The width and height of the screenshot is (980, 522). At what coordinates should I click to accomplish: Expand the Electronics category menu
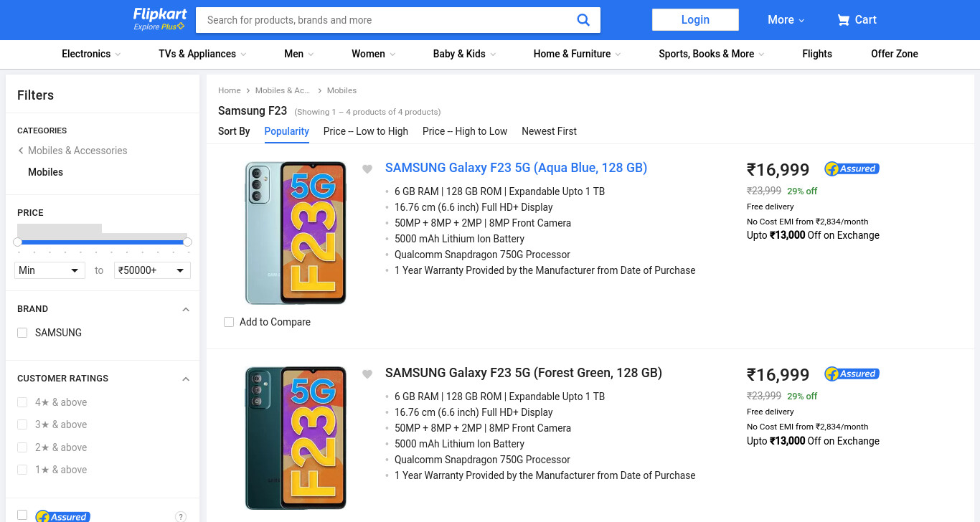[91, 54]
